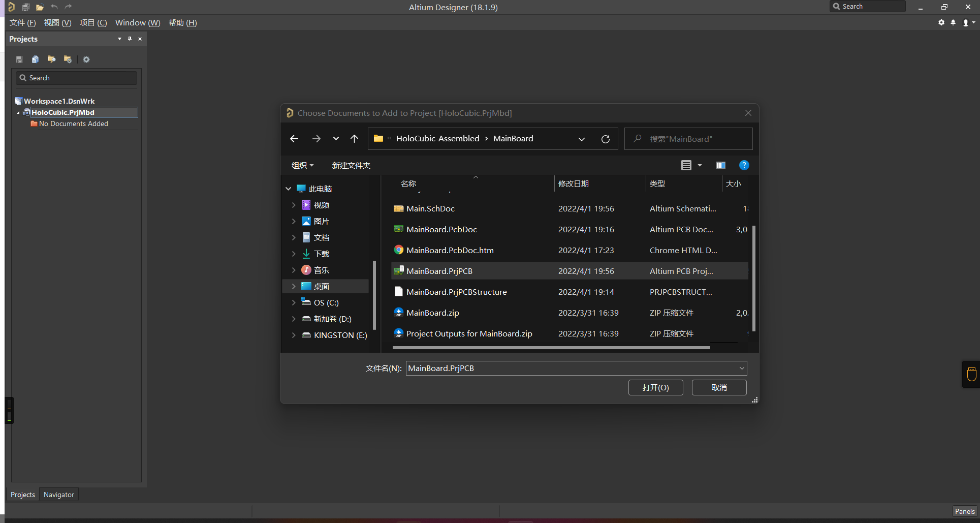This screenshot has height=523, width=980.
Task: Click the HoloCubic-Assembled breadcrumb
Action: 437,139
